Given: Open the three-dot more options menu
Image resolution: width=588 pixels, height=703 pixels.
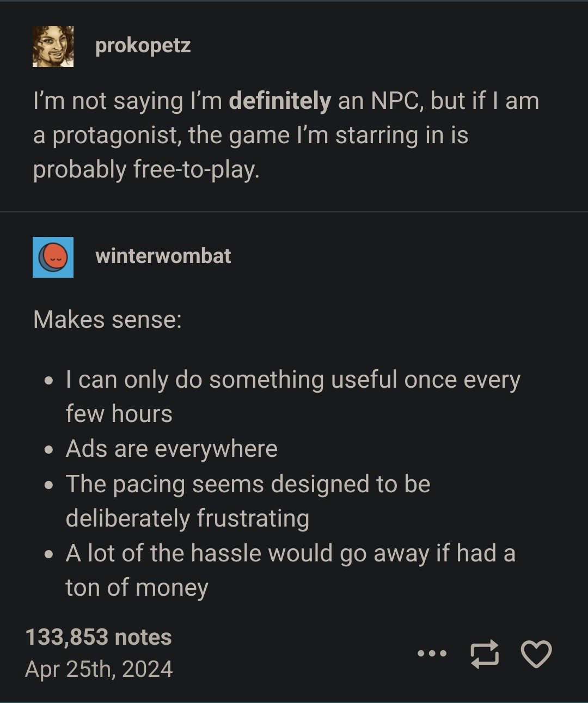Looking at the screenshot, I should pyautogui.click(x=432, y=653).
